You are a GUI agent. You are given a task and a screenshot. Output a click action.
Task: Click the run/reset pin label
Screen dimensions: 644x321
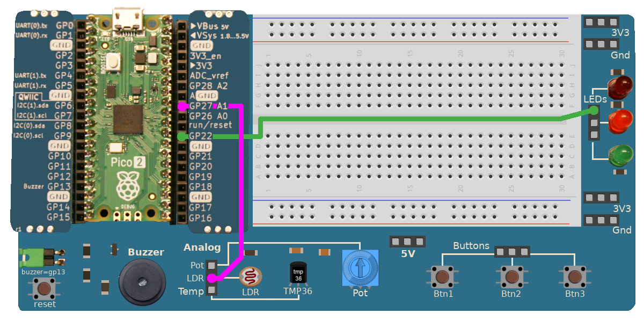(x=211, y=125)
